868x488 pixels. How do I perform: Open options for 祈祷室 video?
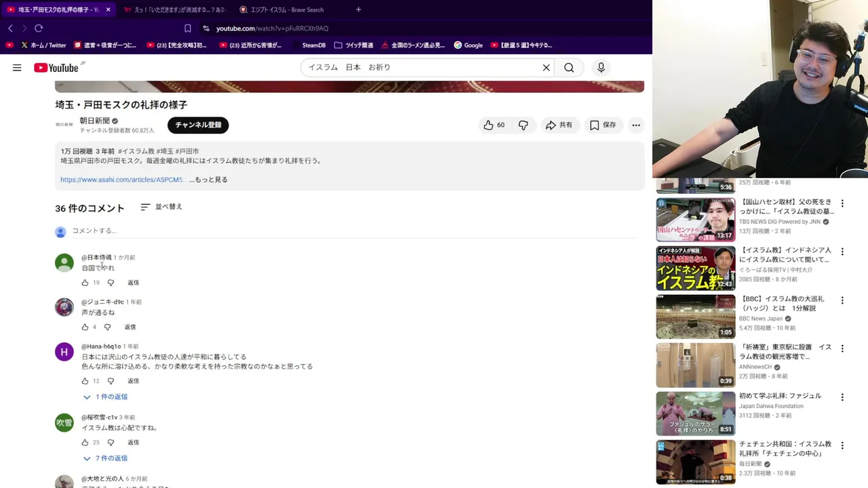(842, 348)
